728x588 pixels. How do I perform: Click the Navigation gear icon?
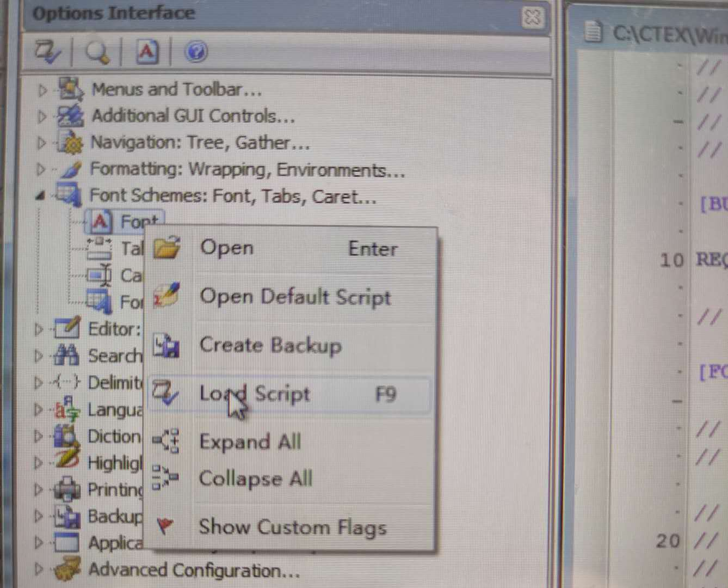point(70,143)
